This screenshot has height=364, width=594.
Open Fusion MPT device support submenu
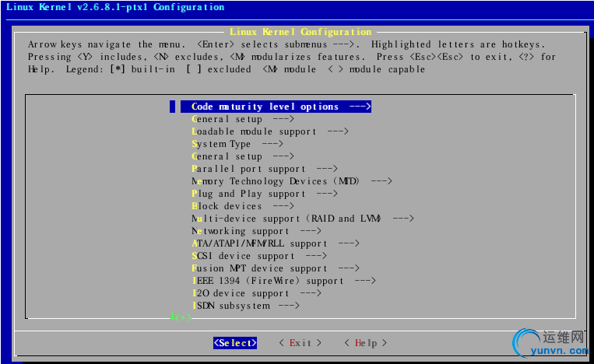(x=276, y=268)
